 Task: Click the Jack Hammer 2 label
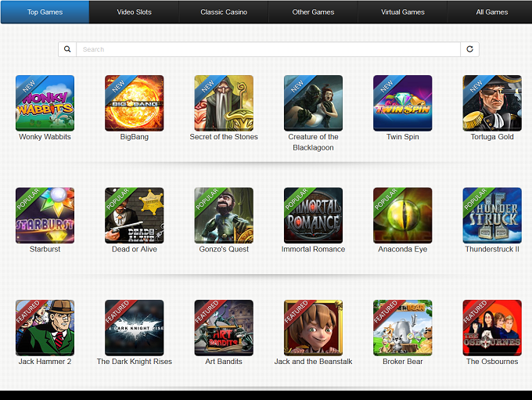coord(45,362)
